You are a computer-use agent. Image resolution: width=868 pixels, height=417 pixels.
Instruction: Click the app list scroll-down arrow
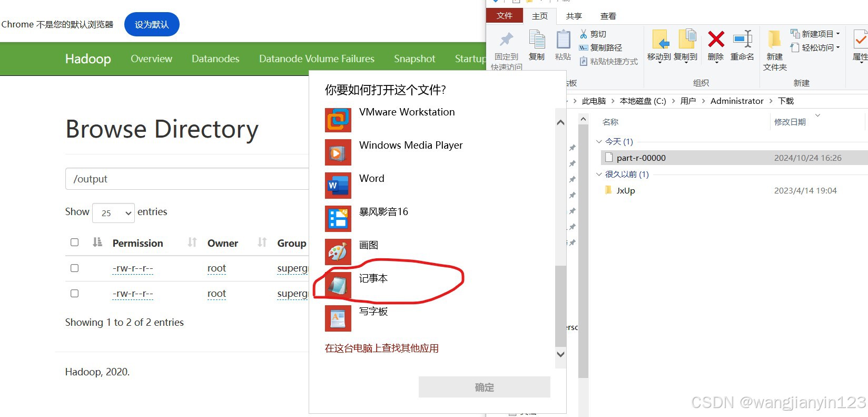[560, 354]
